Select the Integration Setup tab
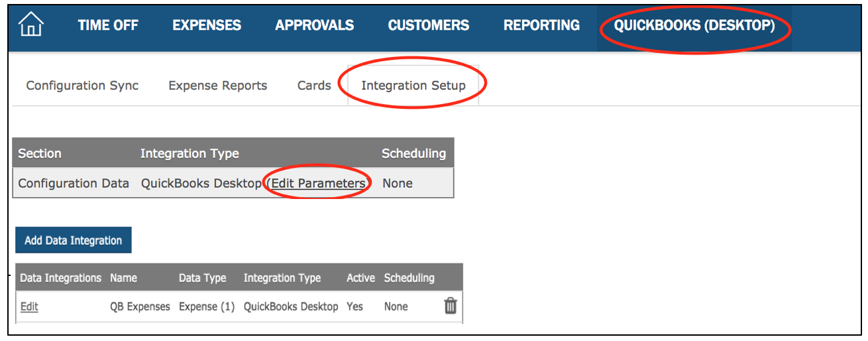The height and width of the screenshot is (341, 868). pyautogui.click(x=413, y=86)
